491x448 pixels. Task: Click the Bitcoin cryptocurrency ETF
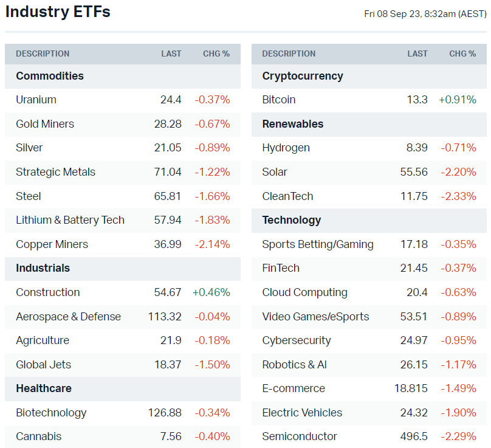point(279,100)
